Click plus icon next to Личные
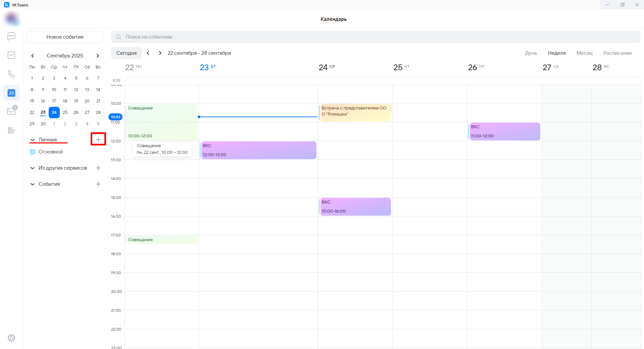 tap(98, 139)
